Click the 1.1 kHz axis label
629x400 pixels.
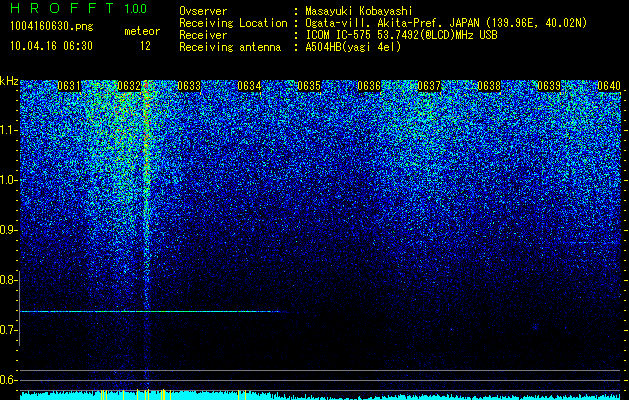point(9,130)
